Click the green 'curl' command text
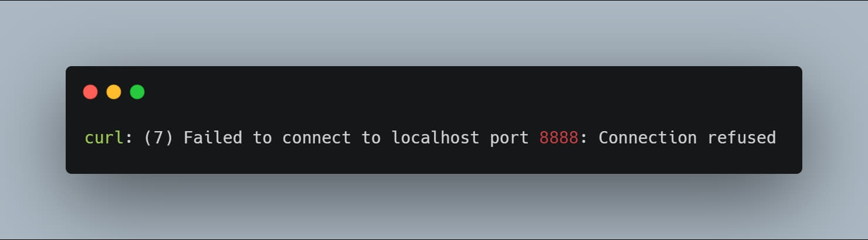This screenshot has height=240, width=868. [104, 138]
